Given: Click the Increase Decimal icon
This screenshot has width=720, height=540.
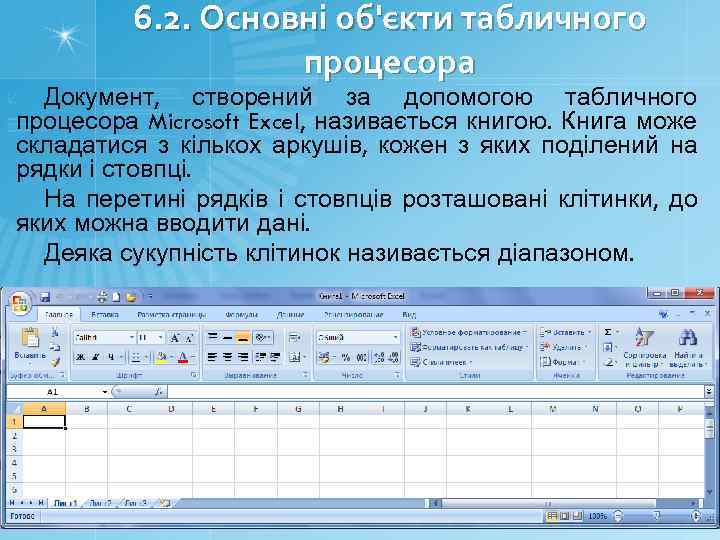Looking at the screenshot, I should coord(379,357).
